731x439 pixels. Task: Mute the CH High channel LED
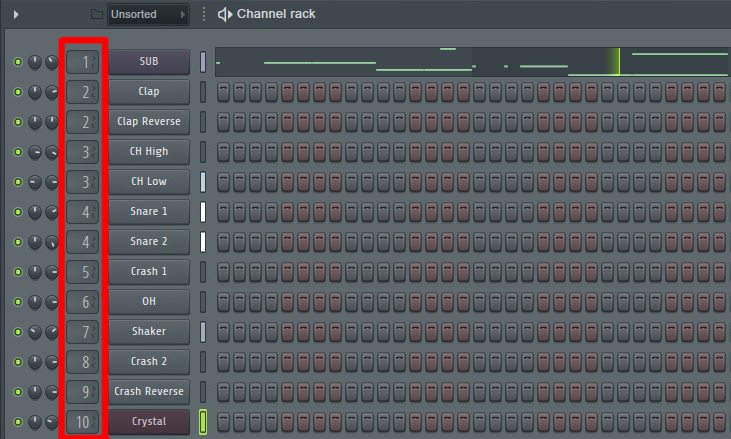click(x=18, y=152)
